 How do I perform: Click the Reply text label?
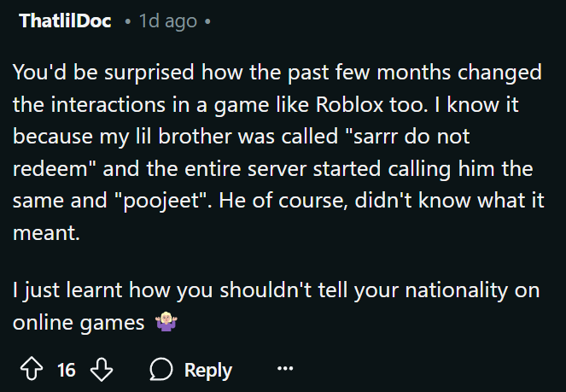coord(208,370)
